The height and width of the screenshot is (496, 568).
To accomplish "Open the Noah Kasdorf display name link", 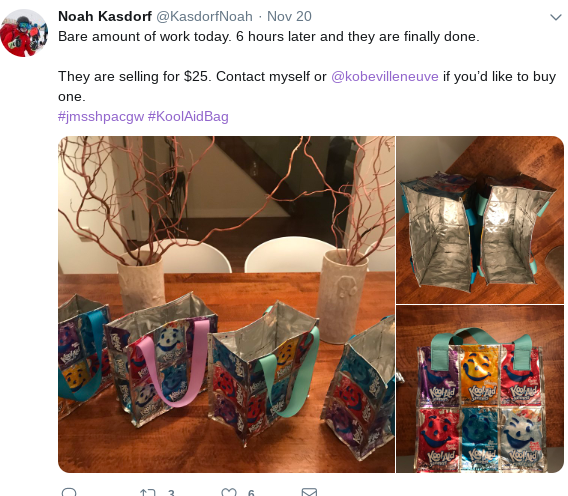I will (x=105, y=16).
